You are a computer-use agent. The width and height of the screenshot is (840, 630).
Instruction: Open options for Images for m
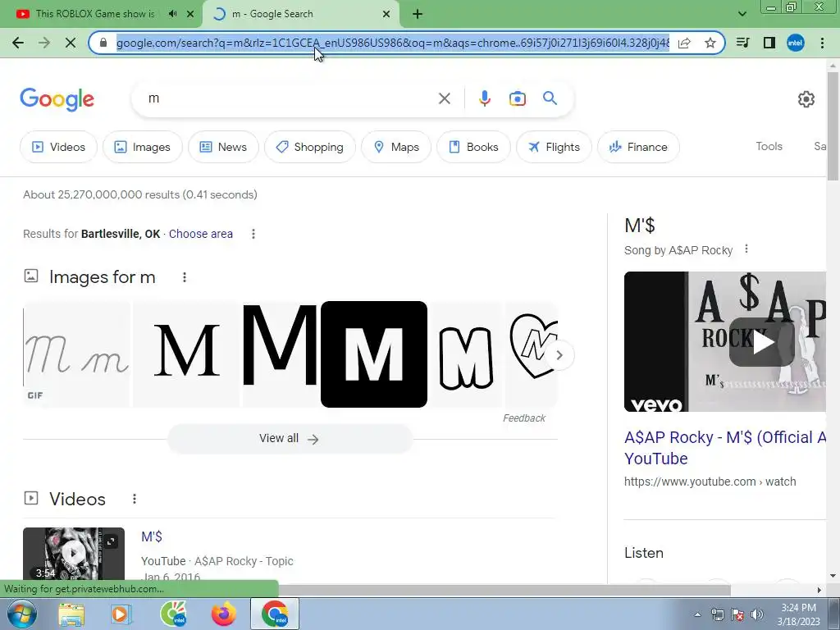pos(185,277)
